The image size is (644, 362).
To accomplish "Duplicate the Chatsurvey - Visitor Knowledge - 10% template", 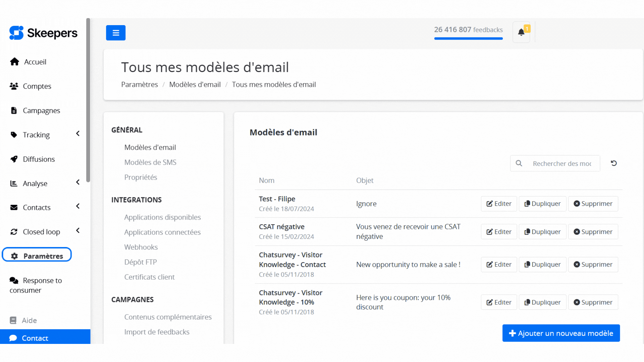I will click(x=542, y=302).
